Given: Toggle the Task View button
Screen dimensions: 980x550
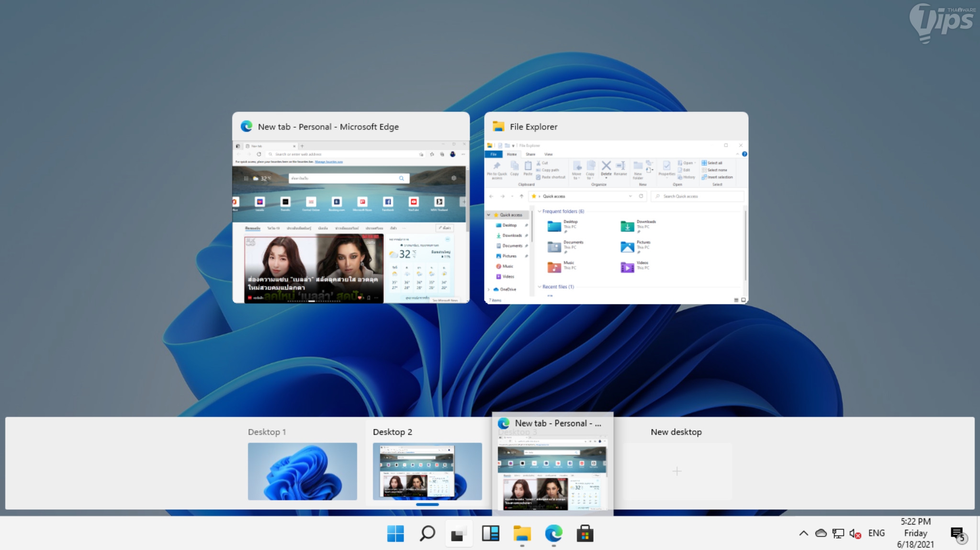Looking at the screenshot, I should pos(459,533).
